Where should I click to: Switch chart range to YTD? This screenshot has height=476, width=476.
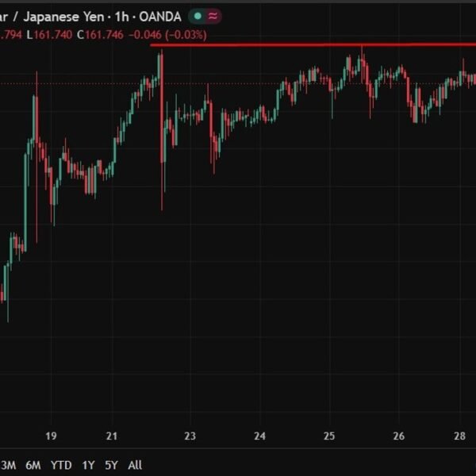pyautogui.click(x=61, y=465)
